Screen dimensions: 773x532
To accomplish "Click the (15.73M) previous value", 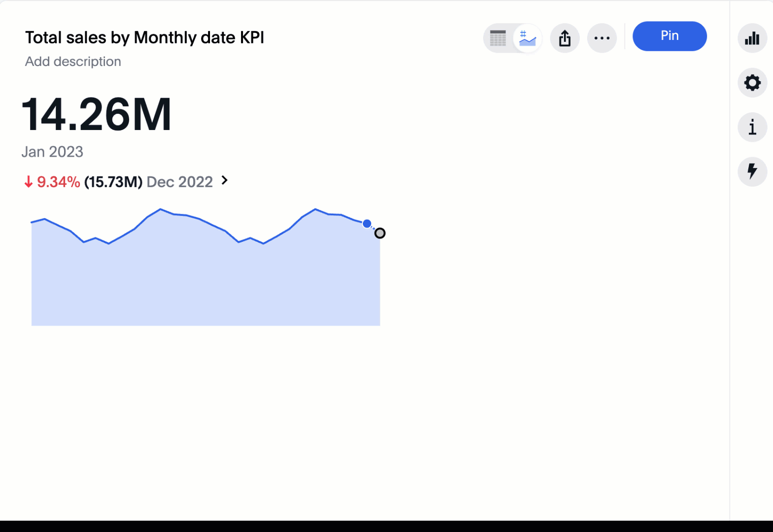I will pos(113,182).
